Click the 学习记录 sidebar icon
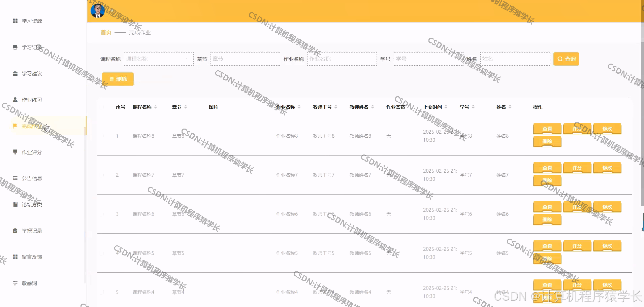 (x=15, y=47)
